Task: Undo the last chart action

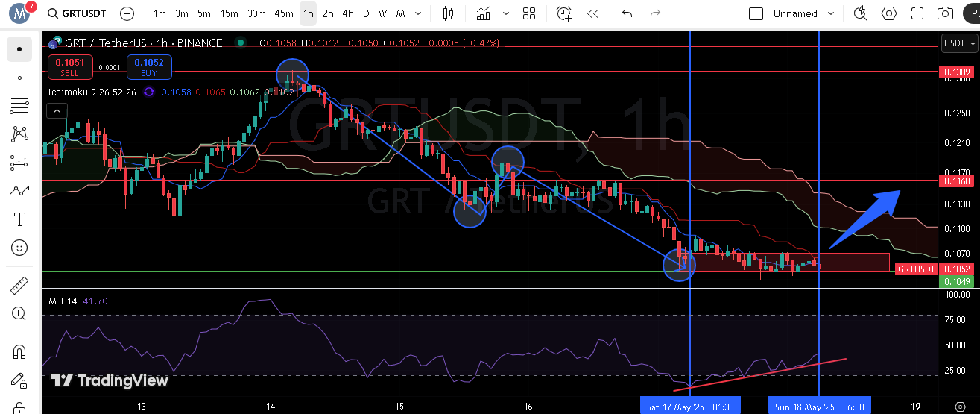Action: coord(627,13)
